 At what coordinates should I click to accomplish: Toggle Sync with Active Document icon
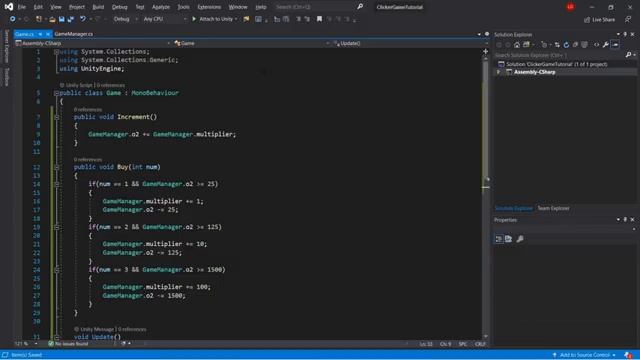coord(557,45)
